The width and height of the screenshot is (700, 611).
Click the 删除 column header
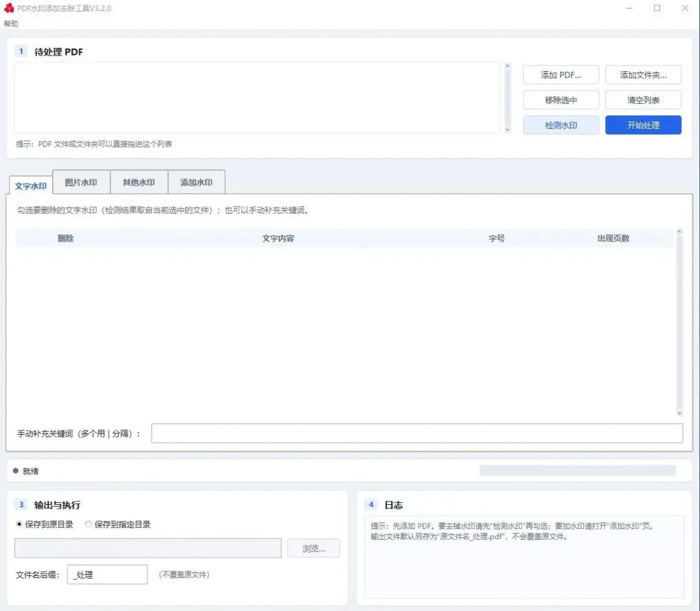(65, 238)
